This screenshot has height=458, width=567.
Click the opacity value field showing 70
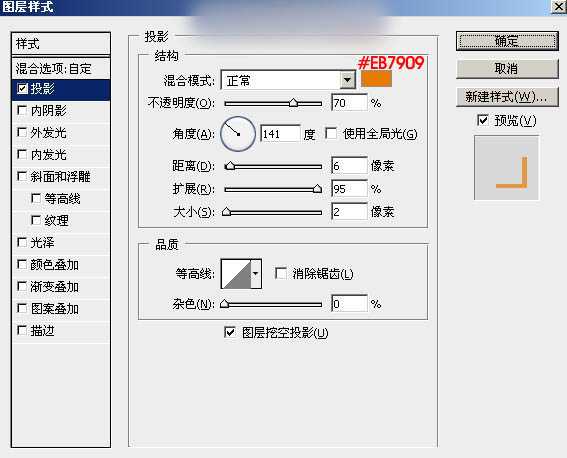[x=349, y=103]
